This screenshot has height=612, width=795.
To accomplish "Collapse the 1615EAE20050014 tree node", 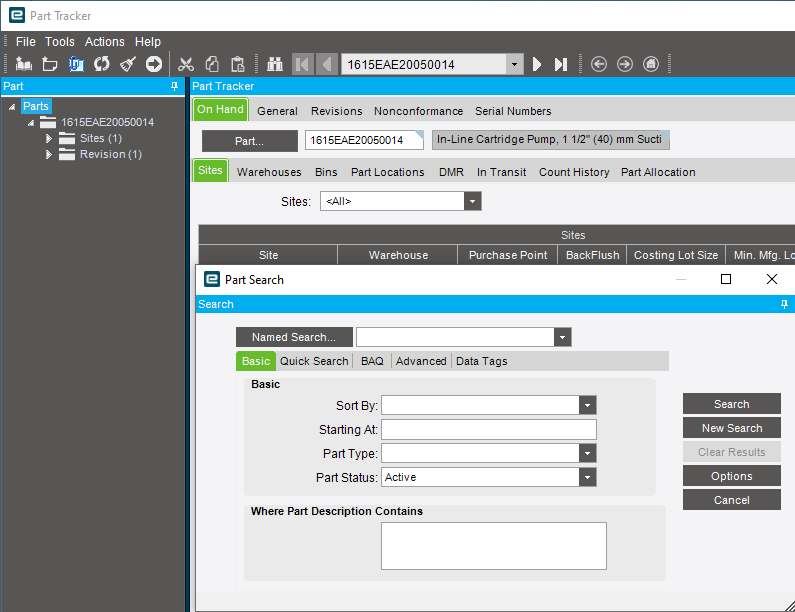I will point(31,123).
